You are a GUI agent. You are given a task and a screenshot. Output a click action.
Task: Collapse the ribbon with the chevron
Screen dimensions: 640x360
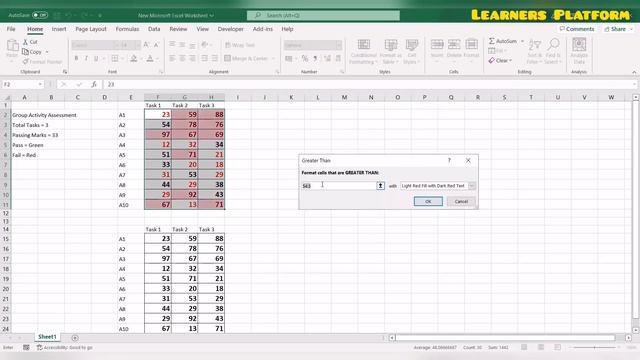click(634, 72)
